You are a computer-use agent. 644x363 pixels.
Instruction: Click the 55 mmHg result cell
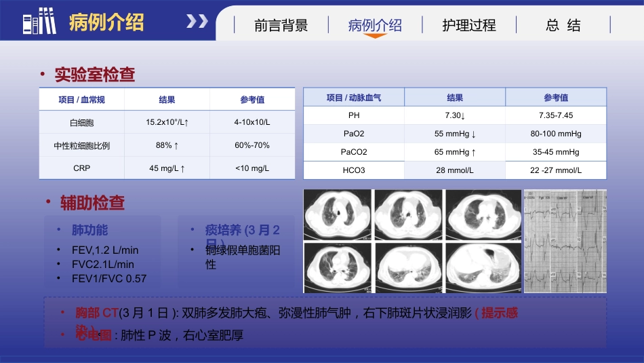(x=455, y=134)
